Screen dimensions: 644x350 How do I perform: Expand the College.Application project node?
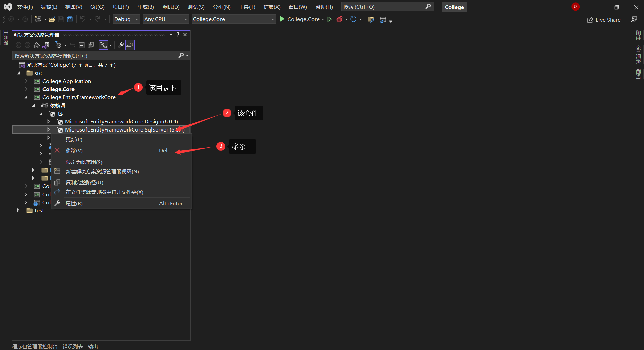[26, 81]
